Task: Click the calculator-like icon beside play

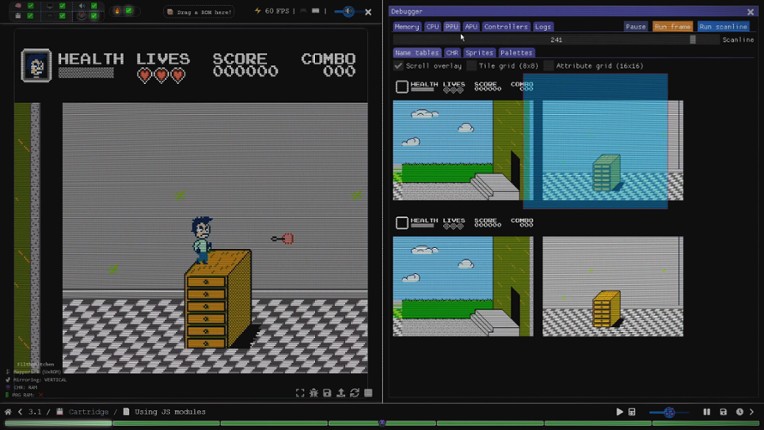Action: (632, 412)
